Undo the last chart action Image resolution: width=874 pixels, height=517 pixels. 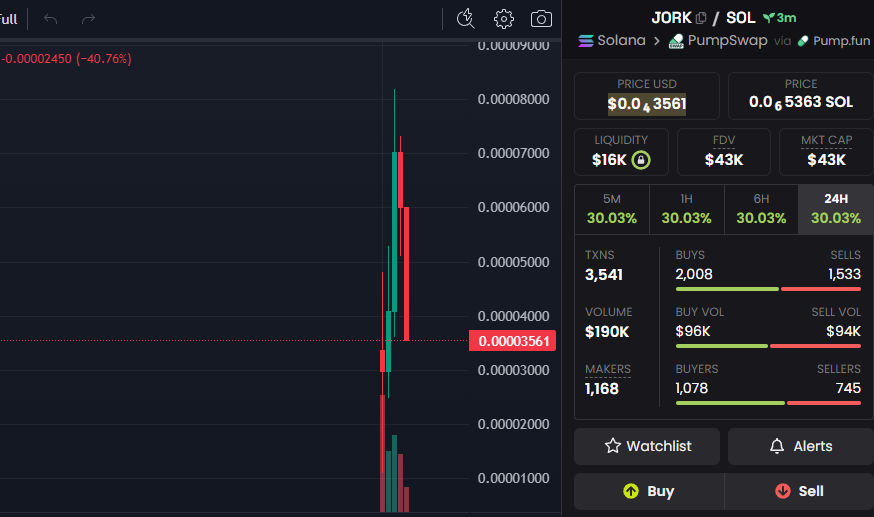pyautogui.click(x=51, y=19)
